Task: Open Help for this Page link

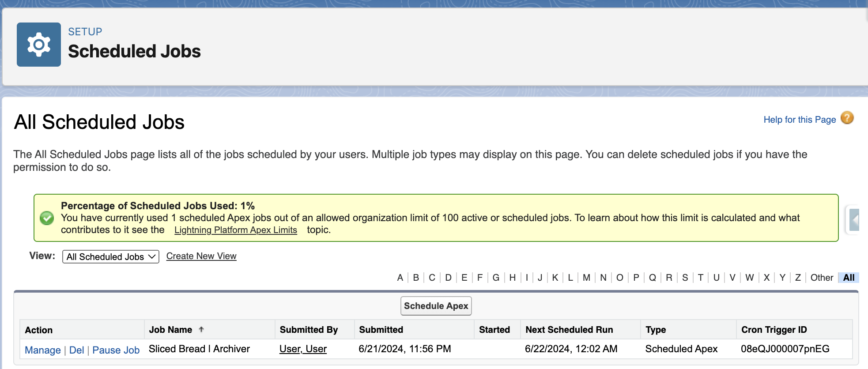Action: (x=800, y=120)
